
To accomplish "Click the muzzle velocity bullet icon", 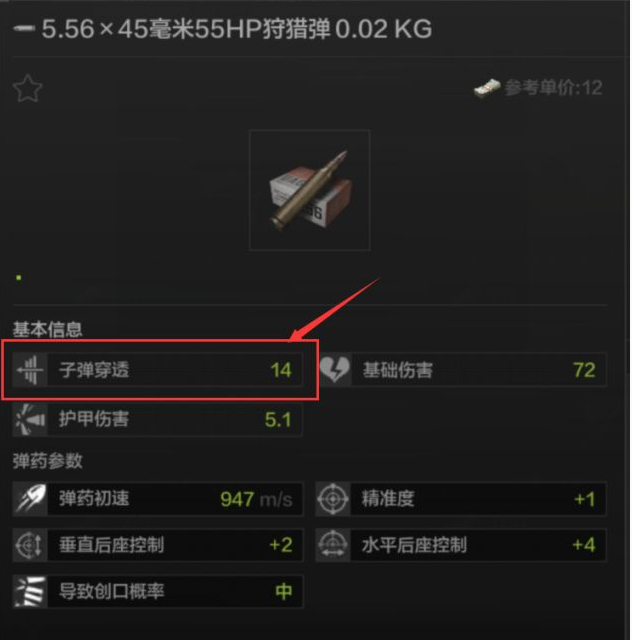I will pyautogui.click(x=30, y=498).
